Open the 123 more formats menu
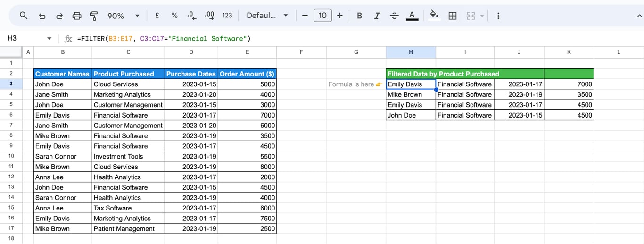This screenshot has width=644, height=244. (x=227, y=16)
